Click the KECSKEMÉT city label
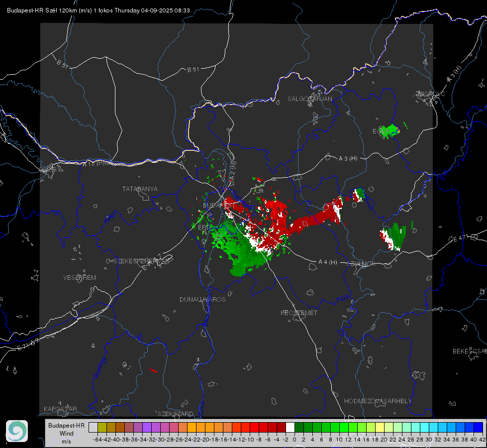The width and height of the screenshot is (487, 448). [299, 313]
